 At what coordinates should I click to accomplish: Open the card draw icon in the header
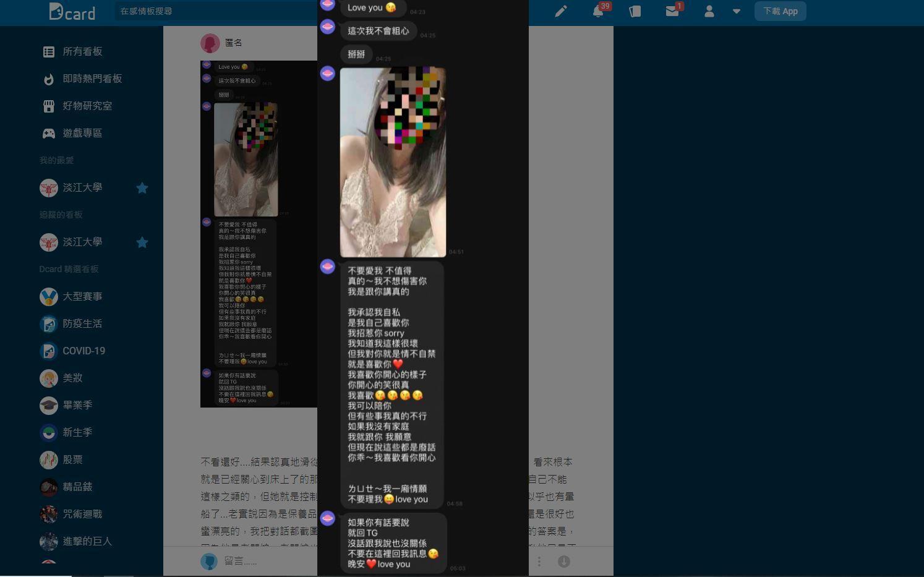pyautogui.click(x=635, y=11)
